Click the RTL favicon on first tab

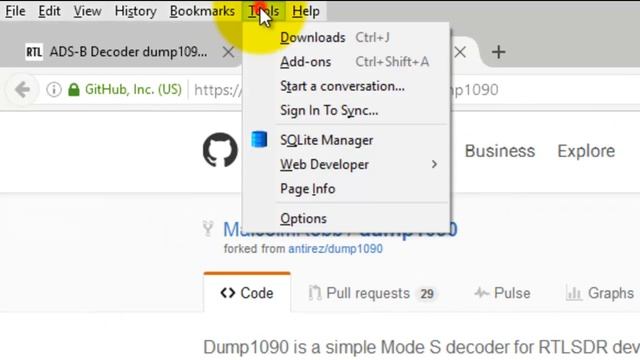point(34,52)
